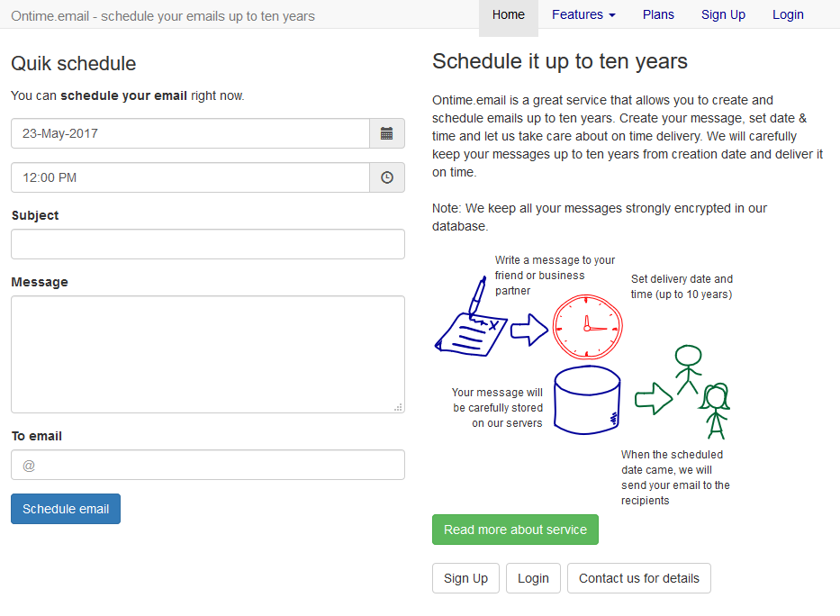Image resolution: width=840 pixels, height=616 pixels.
Task: Click the pen and paper drawing
Action: click(x=471, y=320)
